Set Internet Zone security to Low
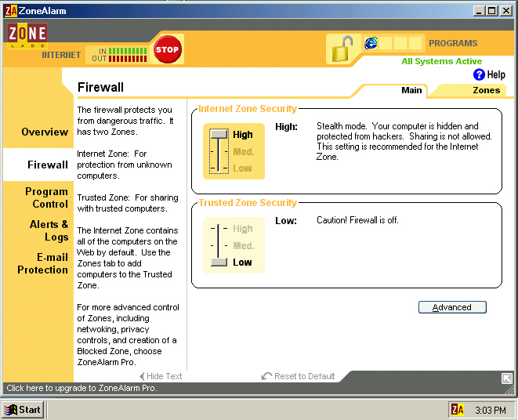The height and width of the screenshot is (420, 518). tap(242, 168)
